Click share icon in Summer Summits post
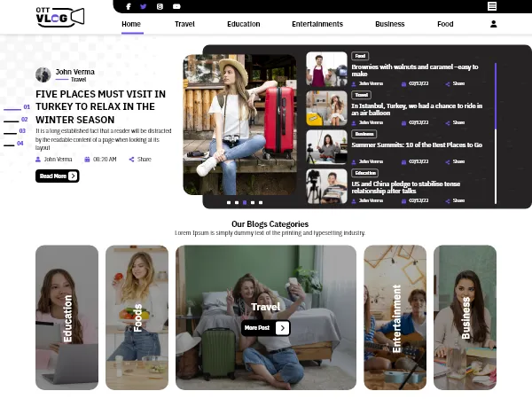The image size is (532, 399). pyautogui.click(x=448, y=162)
